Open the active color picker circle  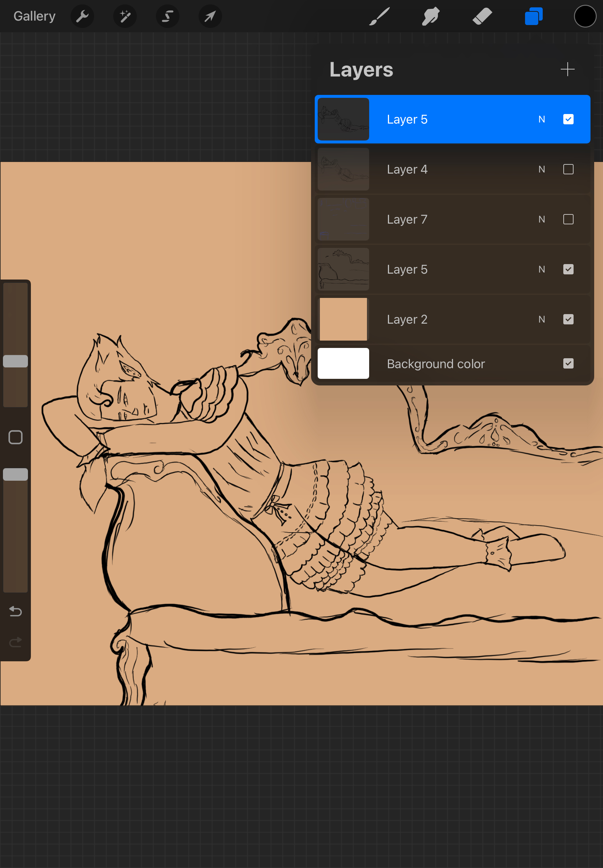click(x=585, y=16)
